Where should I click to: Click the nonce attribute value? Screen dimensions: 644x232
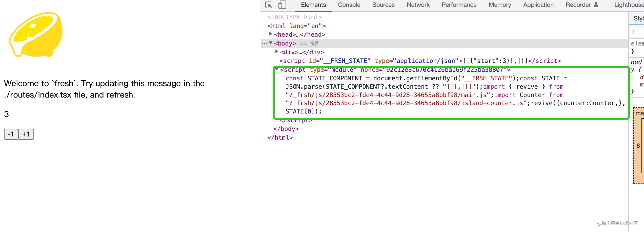445,70
